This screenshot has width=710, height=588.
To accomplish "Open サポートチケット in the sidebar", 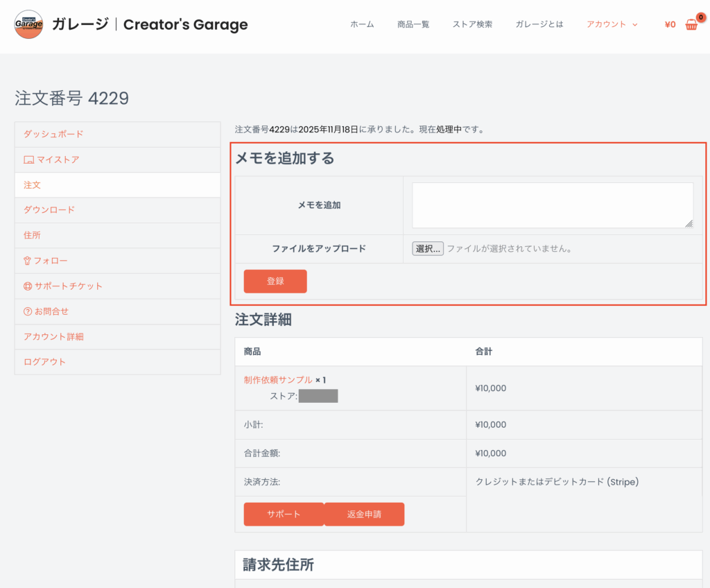I will coord(68,286).
